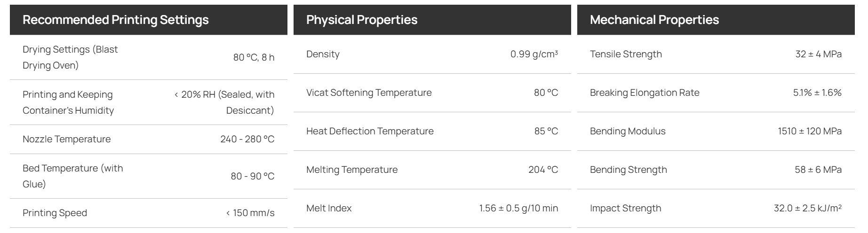The height and width of the screenshot is (233, 868).
Task: Click the Melting Temperature value 204 °C
Action: 543,170
